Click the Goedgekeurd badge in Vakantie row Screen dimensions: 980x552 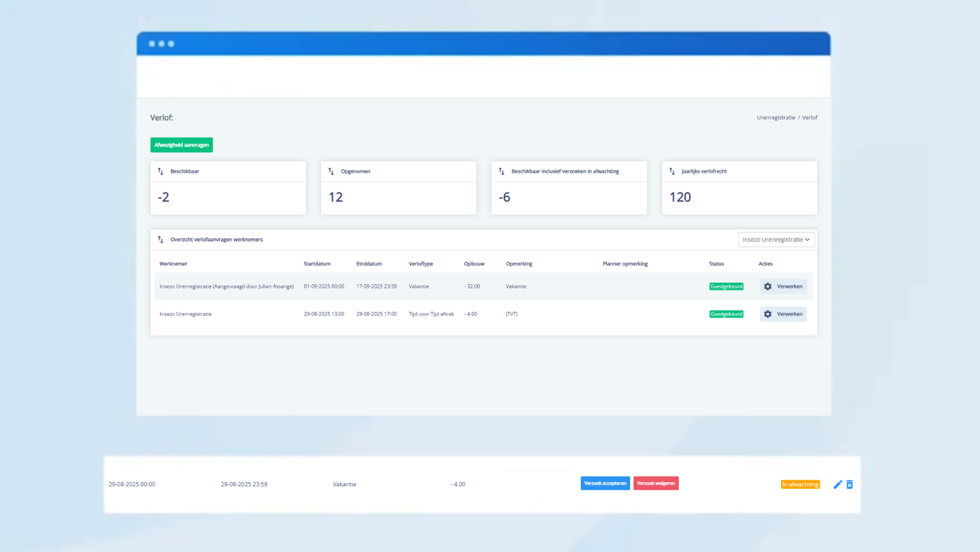727,287
